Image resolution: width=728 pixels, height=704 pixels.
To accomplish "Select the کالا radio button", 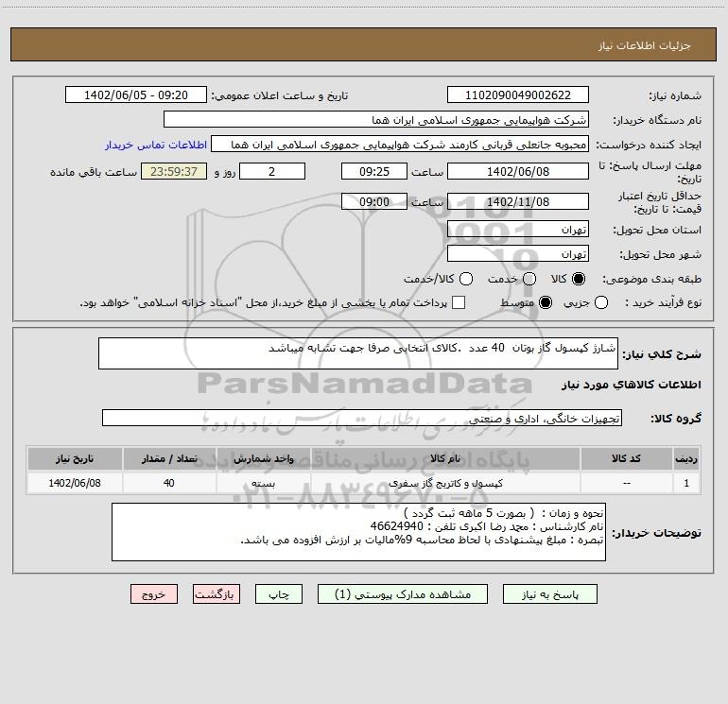I will click(x=579, y=279).
